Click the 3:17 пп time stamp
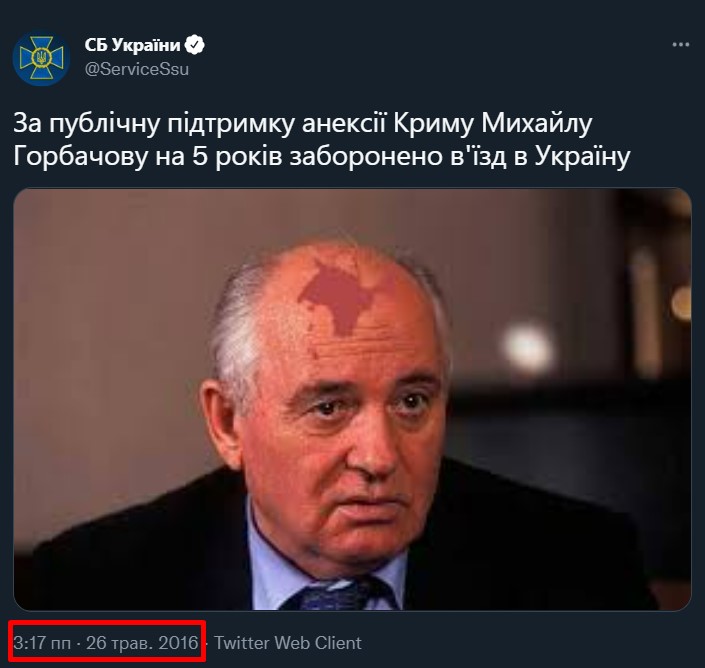 point(42,643)
